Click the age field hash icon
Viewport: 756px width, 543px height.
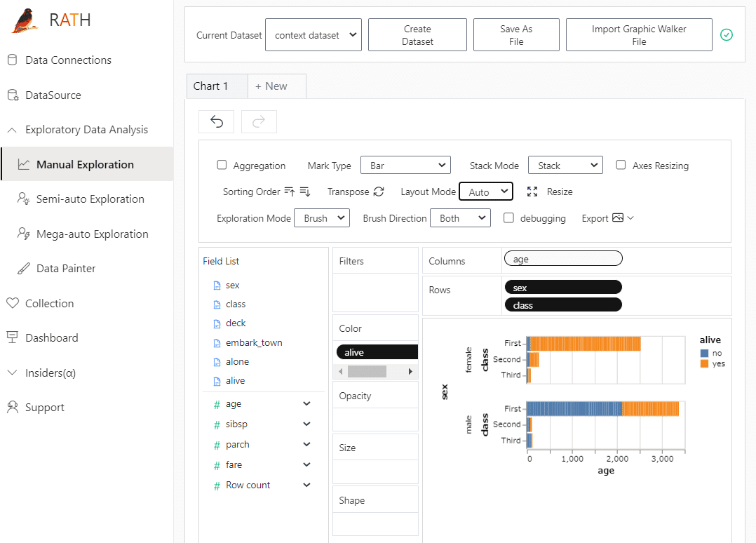pyautogui.click(x=217, y=405)
